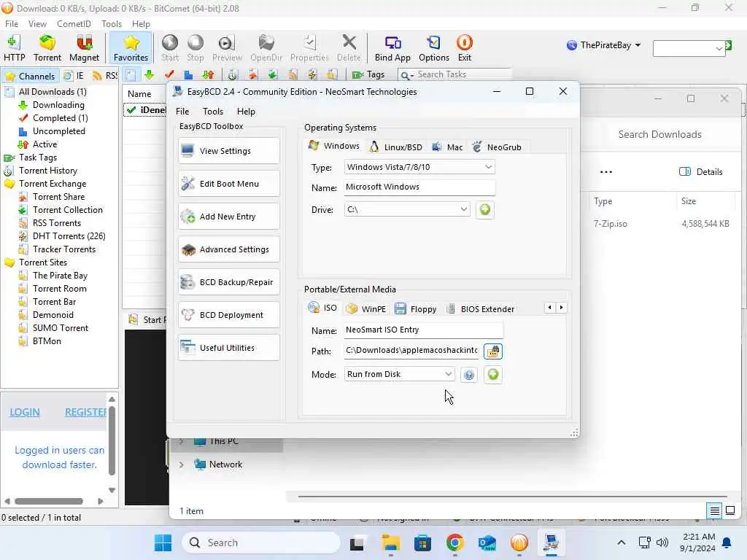Open the BitComet top-right search box dropdown arrow
The image size is (747, 560).
(719, 49)
